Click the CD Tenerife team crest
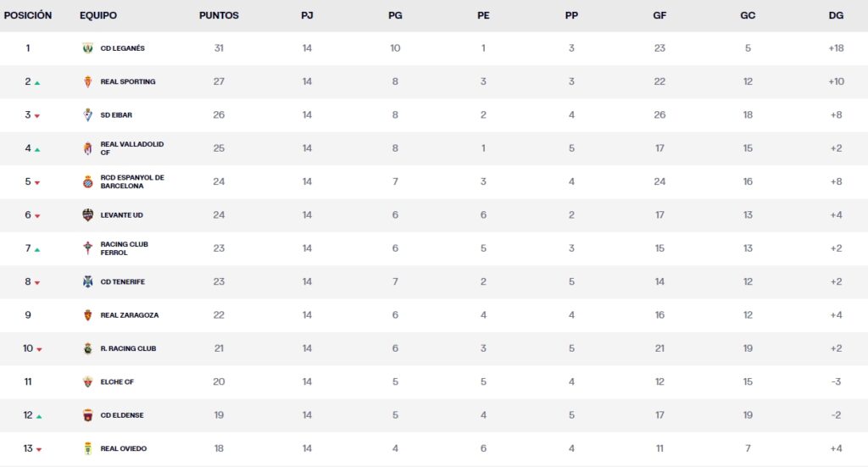This screenshot has height=467, width=868. [86, 282]
